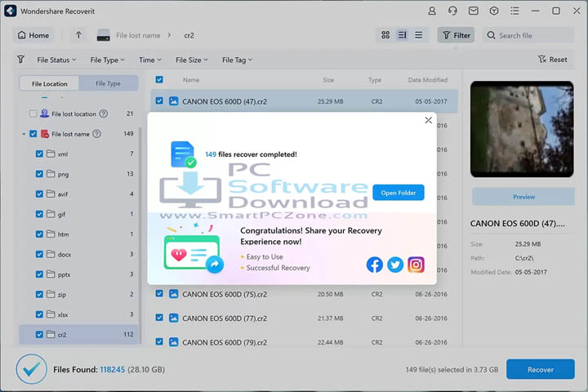The width and height of the screenshot is (588, 392).
Task: Click the breadcrumb chevron after File lost name
Action: (x=170, y=35)
